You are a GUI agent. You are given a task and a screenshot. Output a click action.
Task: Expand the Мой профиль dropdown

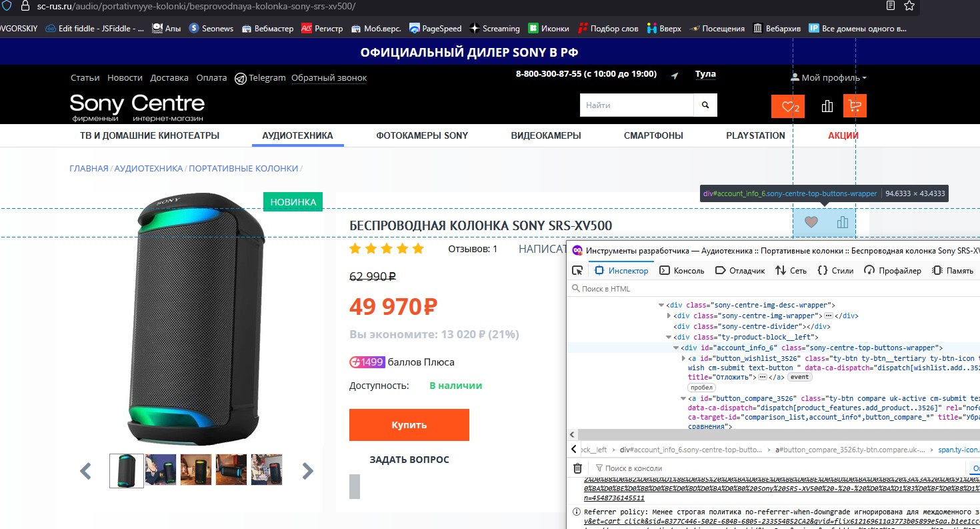coord(829,77)
